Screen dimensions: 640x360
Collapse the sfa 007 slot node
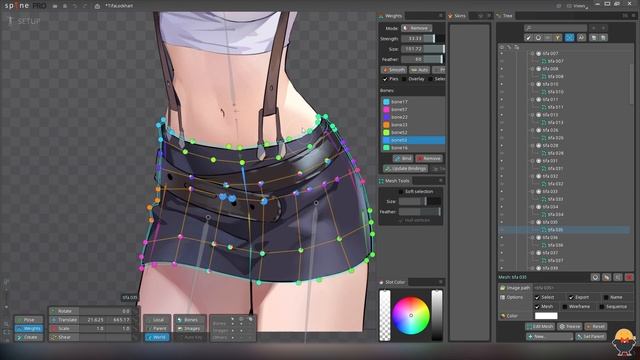532,53
